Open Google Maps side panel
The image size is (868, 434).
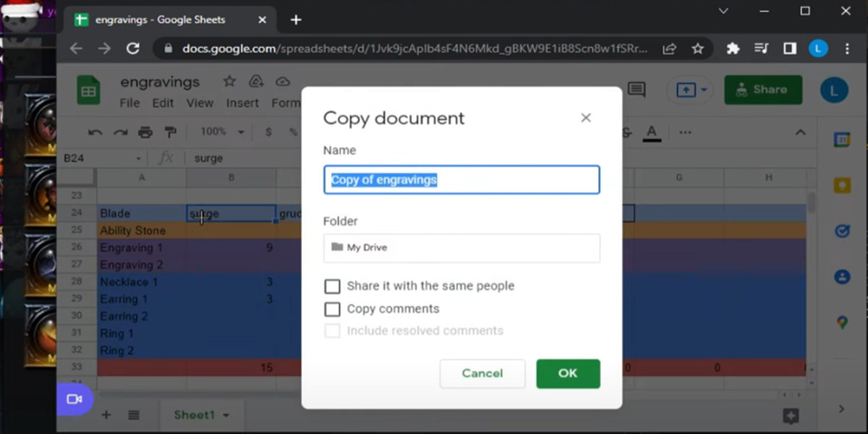coord(842,322)
